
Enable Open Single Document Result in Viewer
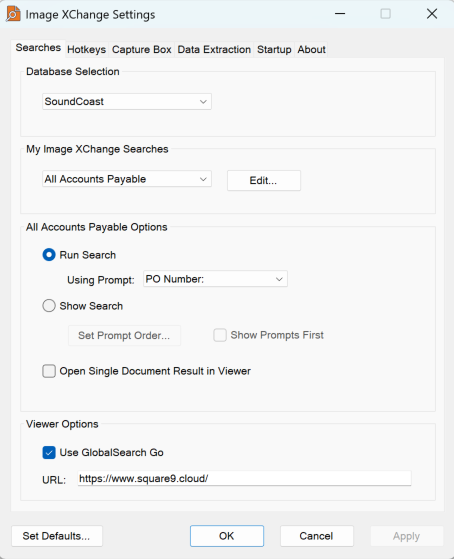(49, 371)
